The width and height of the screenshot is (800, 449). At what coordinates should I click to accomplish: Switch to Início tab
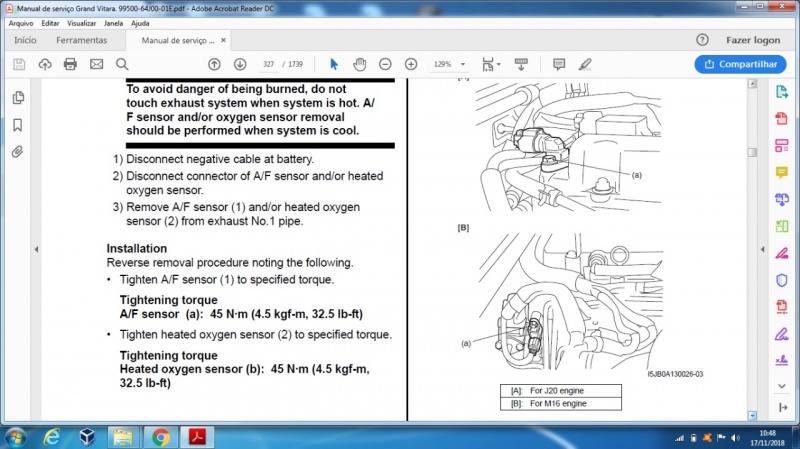[x=25, y=40]
